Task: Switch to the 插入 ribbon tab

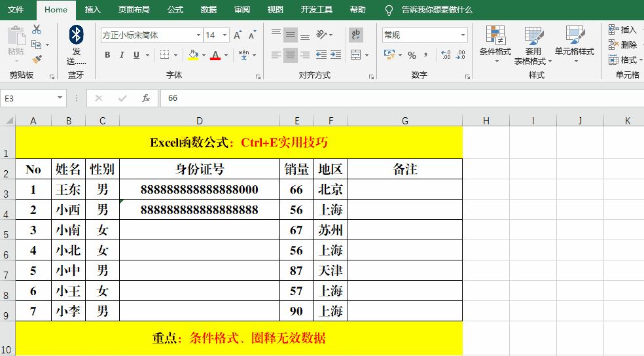Action: tap(93, 10)
